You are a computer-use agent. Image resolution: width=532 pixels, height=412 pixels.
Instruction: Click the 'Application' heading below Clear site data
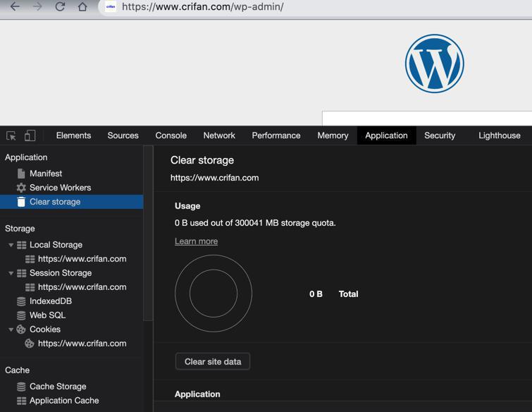197,394
